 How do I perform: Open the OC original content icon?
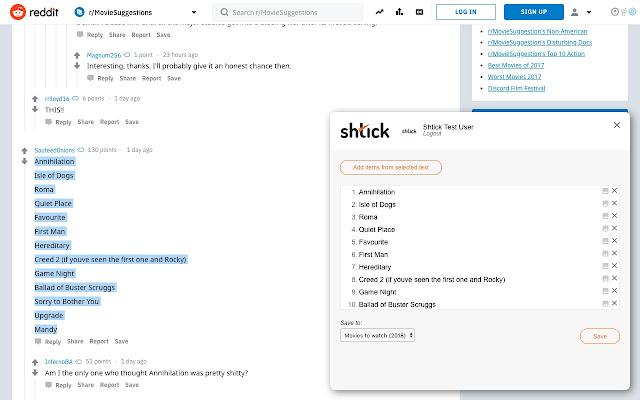(419, 12)
